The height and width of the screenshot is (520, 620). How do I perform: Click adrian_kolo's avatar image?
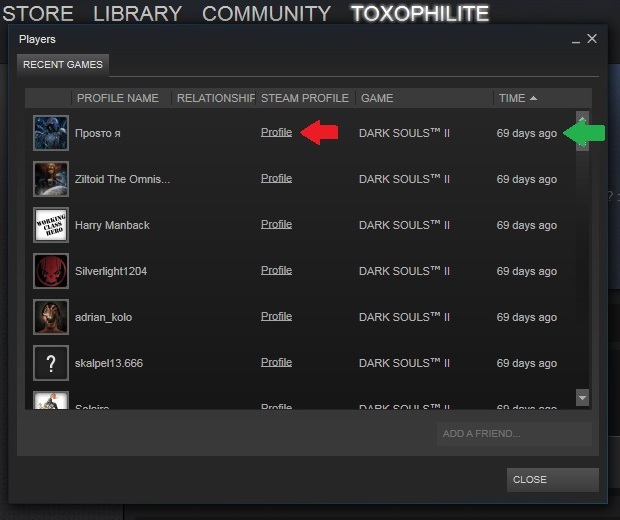[51, 317]
